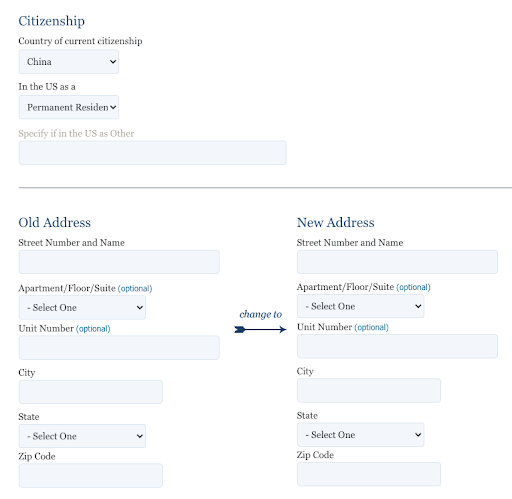
Task: Open the New Address State dropdown
Action: click(361, 435)
